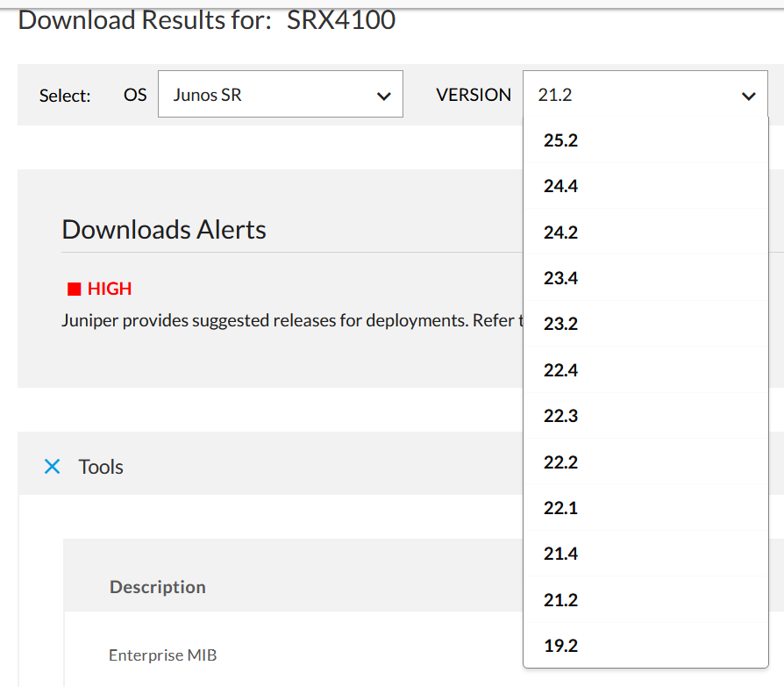Screen dimensions: 784x687
Task: Select version 21.2 in the dropdown list
Action: [x=645, y=599]
